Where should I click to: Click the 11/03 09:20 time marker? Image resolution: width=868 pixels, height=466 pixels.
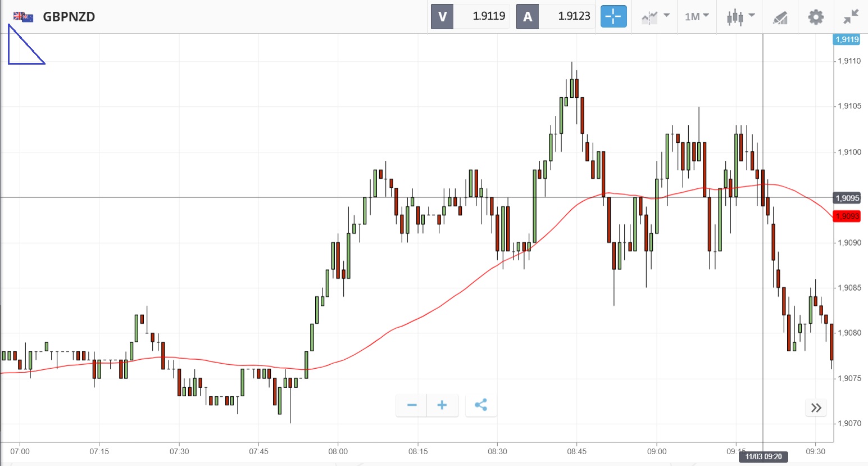[x=764, y=456]
